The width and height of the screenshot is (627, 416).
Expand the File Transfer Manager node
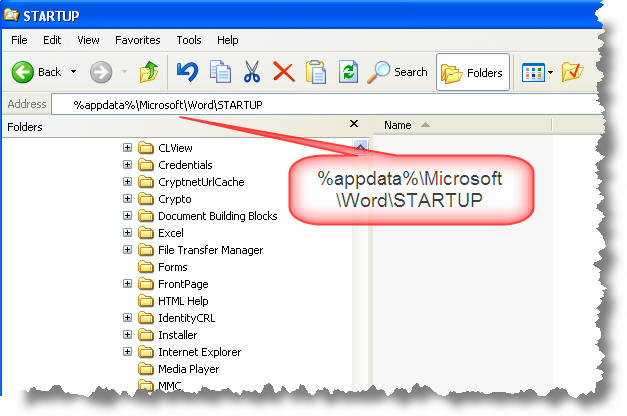click(x=127, y=250)
